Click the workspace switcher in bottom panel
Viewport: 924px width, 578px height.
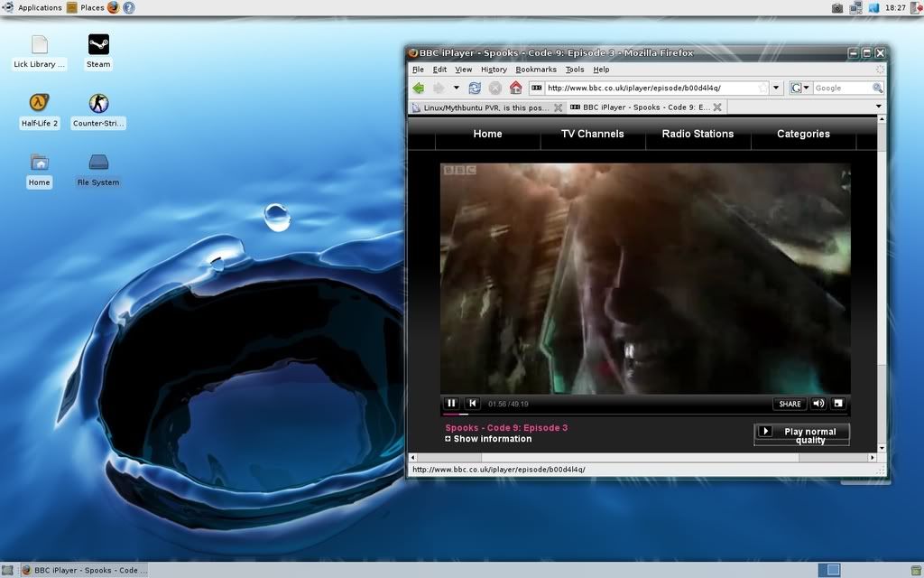click(x=830, y=571)
